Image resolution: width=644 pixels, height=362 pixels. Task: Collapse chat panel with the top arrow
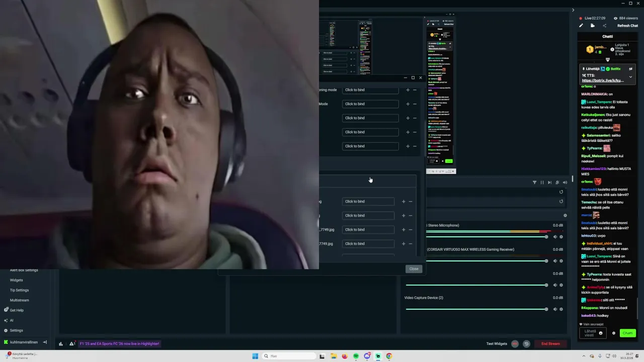coord(573,10)
